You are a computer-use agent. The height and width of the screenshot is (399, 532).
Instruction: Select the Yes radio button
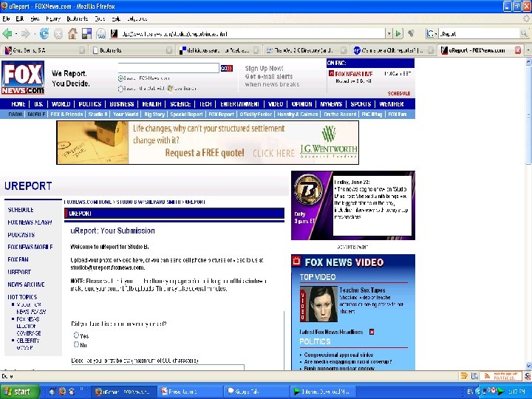[76, 335]
